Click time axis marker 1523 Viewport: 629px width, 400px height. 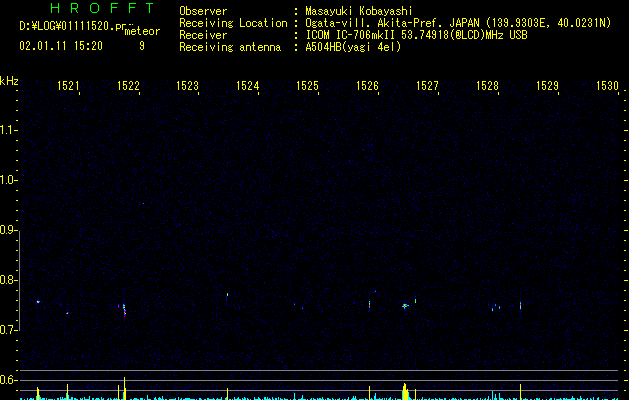(x=188, y=86)
